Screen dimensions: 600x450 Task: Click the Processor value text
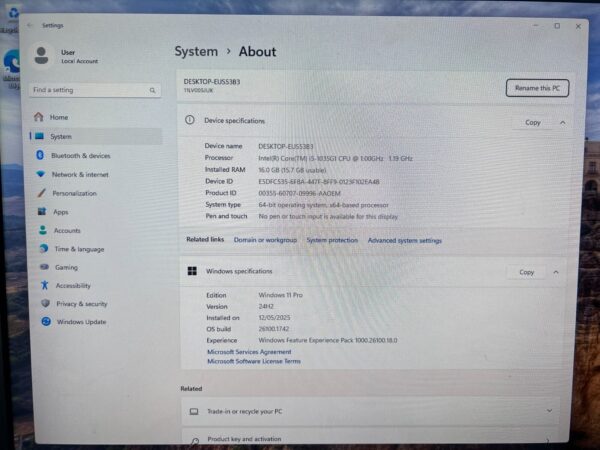point(335,158)
